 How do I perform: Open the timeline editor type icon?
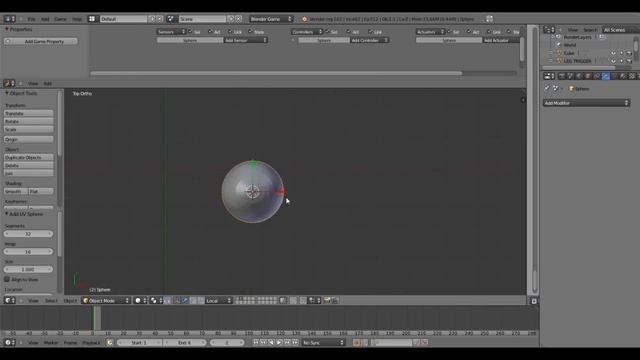click(9, 342)
